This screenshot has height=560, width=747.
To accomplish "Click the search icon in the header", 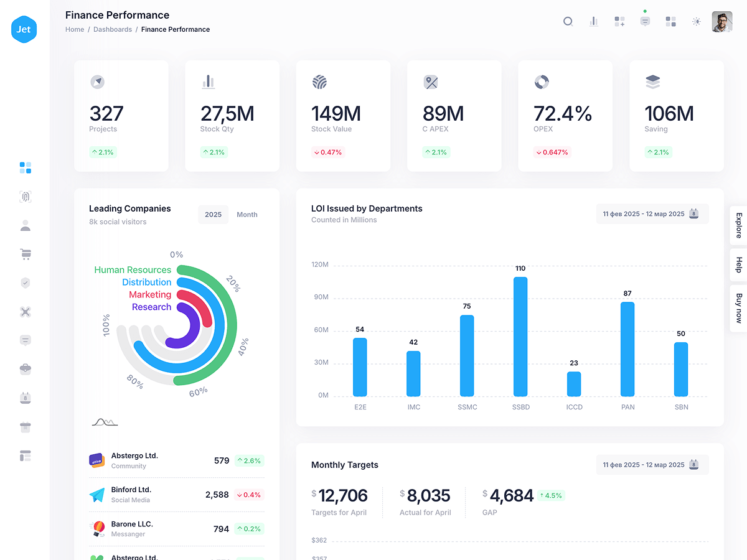I will click(x=568, y=21).
